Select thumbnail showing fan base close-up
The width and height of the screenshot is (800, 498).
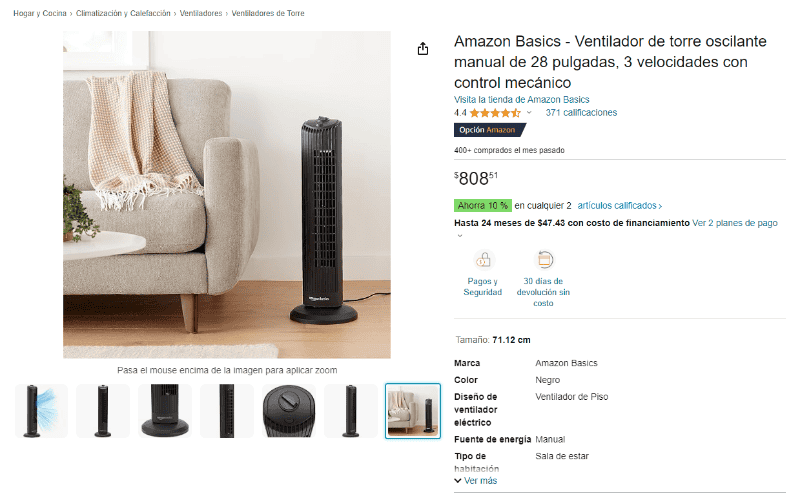pyautogui.click(x=165, y=411)
